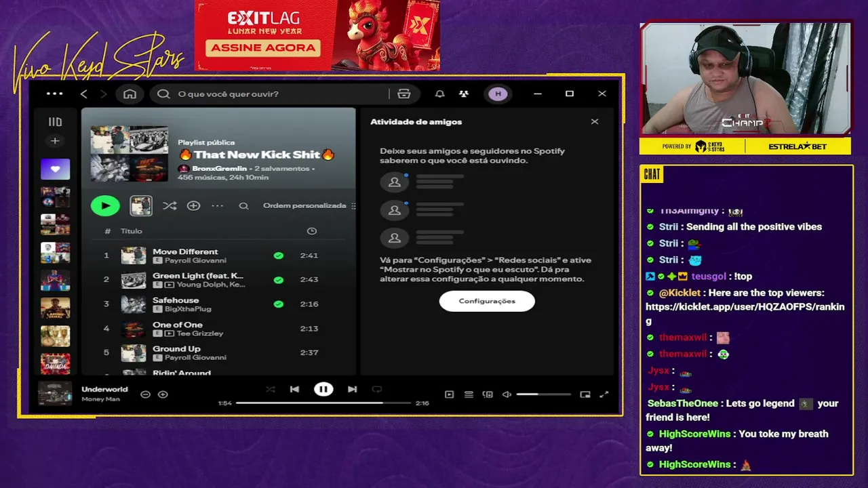Sort by the Título column header
Viewport: 868px width, 488px height.
pos(132,231)
